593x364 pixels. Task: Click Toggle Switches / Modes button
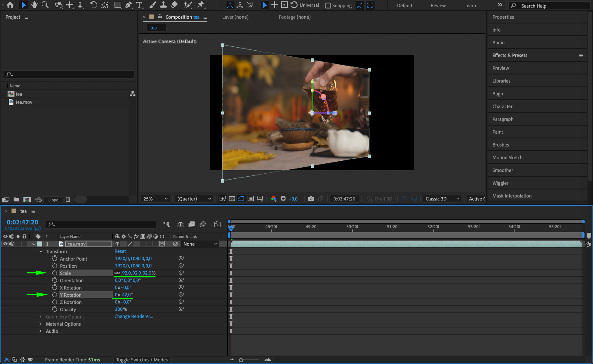coord(142,360)
